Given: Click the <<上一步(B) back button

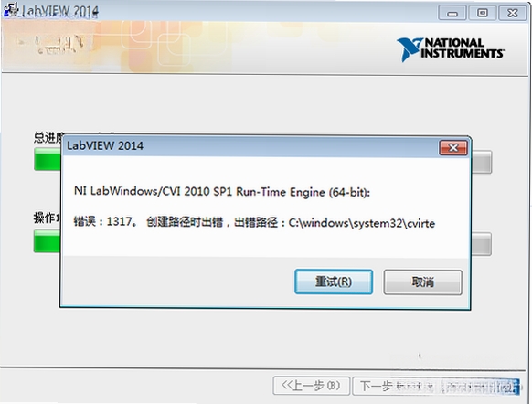Looking at the screenshot, I should tap(311, 386).
